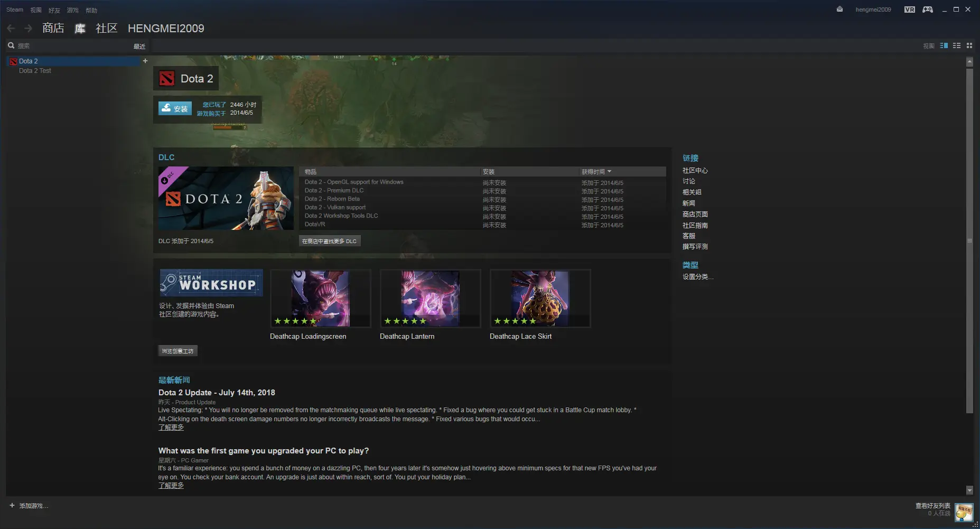Click the 浏览创意工坊 button
This screenshot has width=980, height=529.
178,351
